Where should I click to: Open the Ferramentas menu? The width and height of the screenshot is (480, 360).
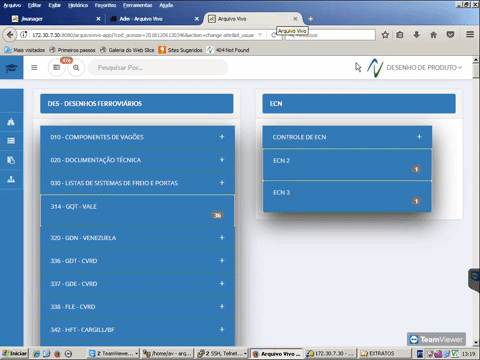(137, 5)
